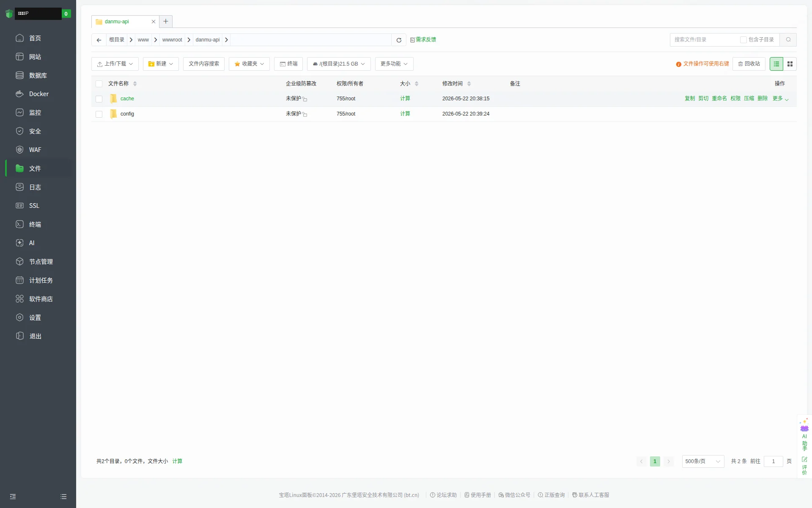Open the 节点管理 node management icon
The width and height of the screenshot is (812, 508).
(x=19, y=262)
